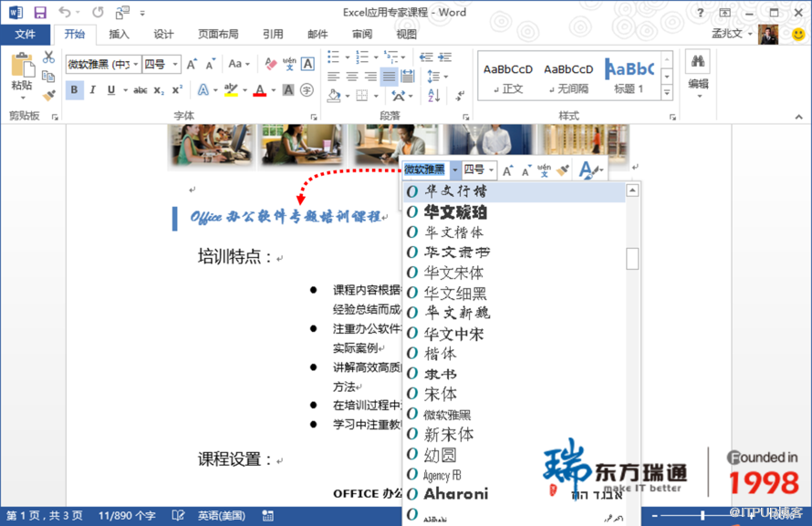Switch to 页面布局 tab
Screen dimensions: 812x526
pos(218,34)
